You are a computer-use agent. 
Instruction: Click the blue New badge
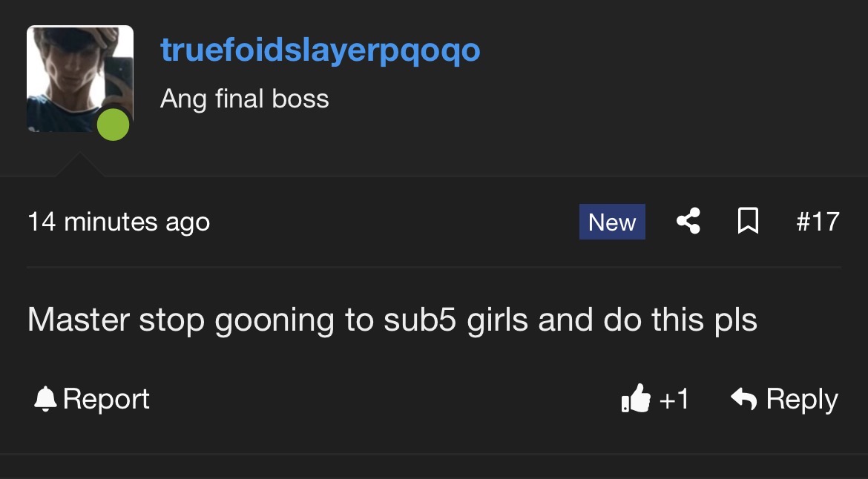[612, 222]
